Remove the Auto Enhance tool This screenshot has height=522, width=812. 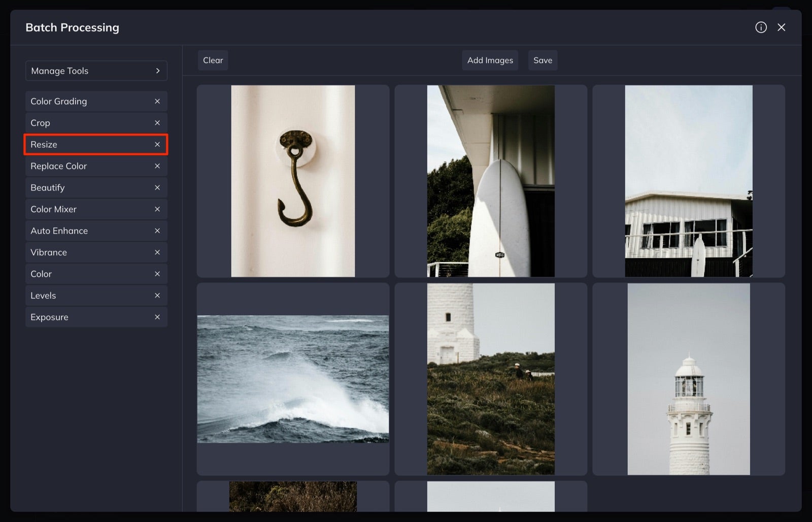coord(157,231)
